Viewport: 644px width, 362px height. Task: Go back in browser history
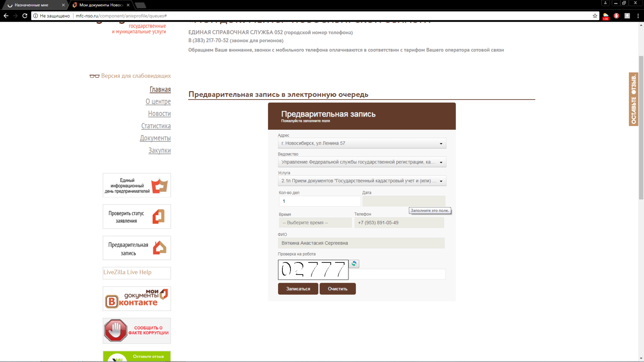click(x=6, y=16)
